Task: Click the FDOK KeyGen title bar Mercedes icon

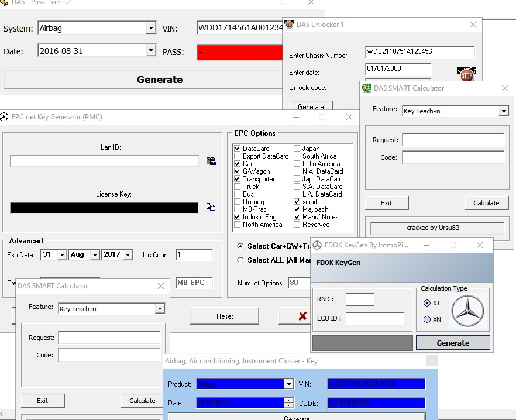Action: [x=317, y=245]
